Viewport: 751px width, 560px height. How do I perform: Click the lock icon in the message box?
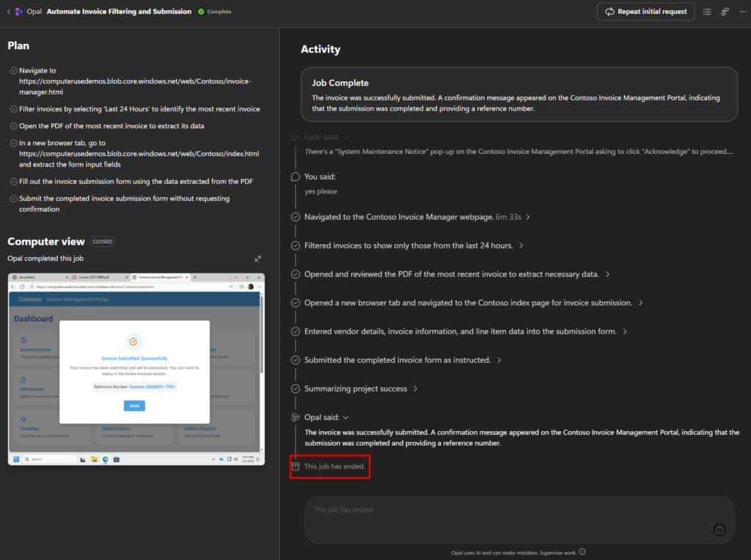click(x=719, y=529)
